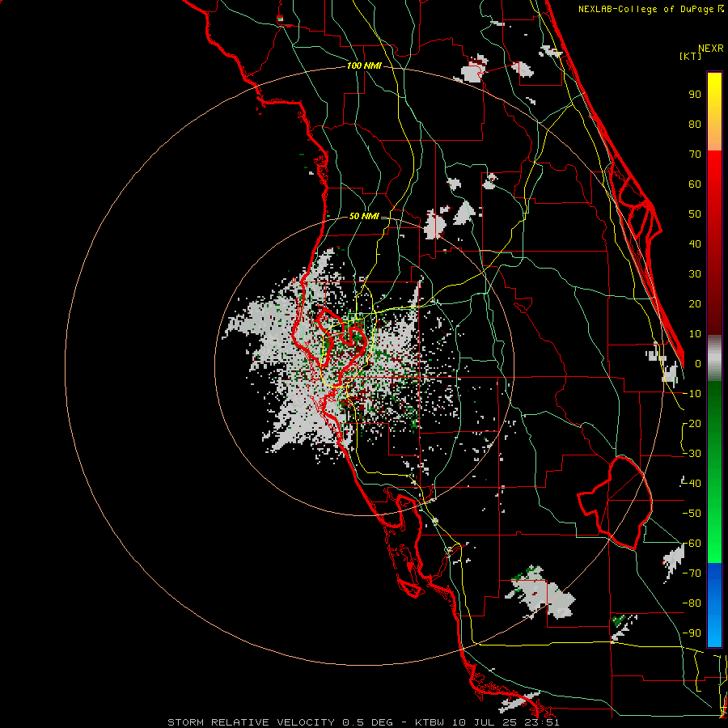This screenshot has height=728, width=728.
Task: Click the positive 40 scale value
Action: pyautogui.click(x=695, y=244)
